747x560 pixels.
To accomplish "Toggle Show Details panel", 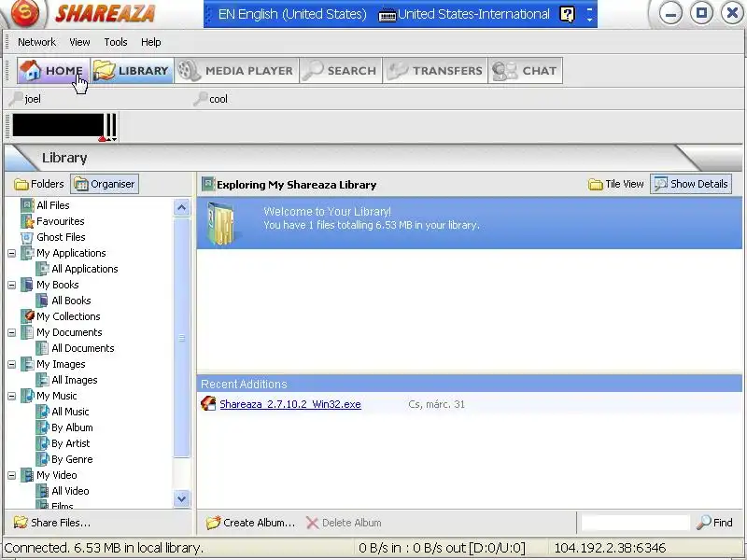I will tap(691, 184).
